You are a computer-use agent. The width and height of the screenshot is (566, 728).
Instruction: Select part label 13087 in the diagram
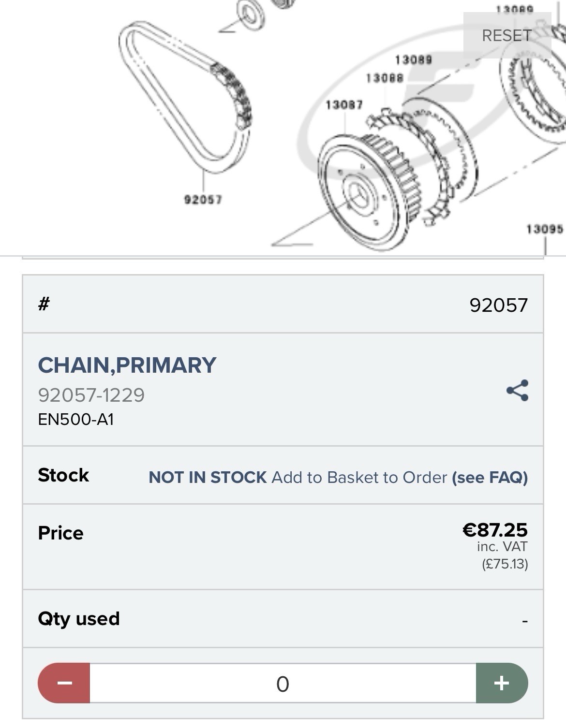[x=344, y=104]
